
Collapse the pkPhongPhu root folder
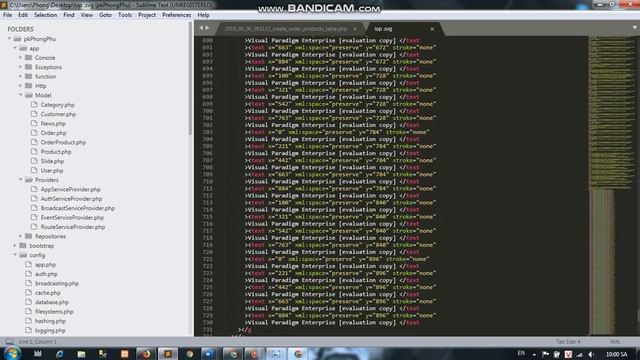click(10, 39)
